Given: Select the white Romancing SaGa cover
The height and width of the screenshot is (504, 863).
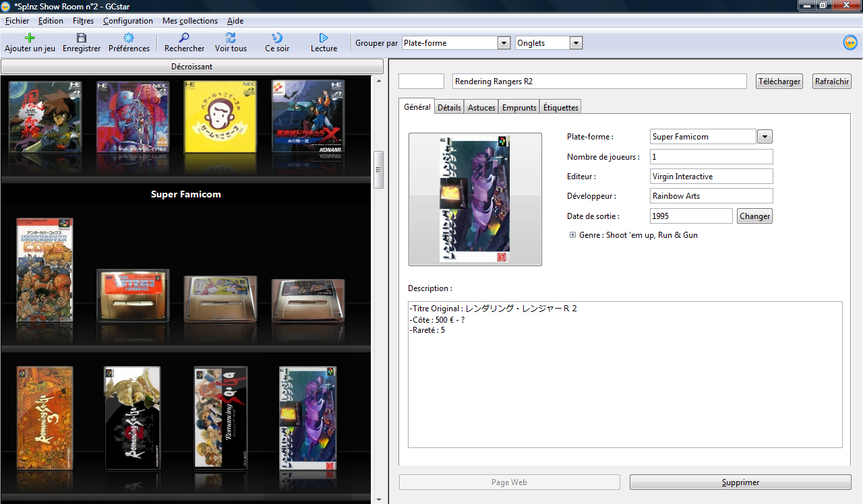Looking at the screenshot, I should 220,418.
